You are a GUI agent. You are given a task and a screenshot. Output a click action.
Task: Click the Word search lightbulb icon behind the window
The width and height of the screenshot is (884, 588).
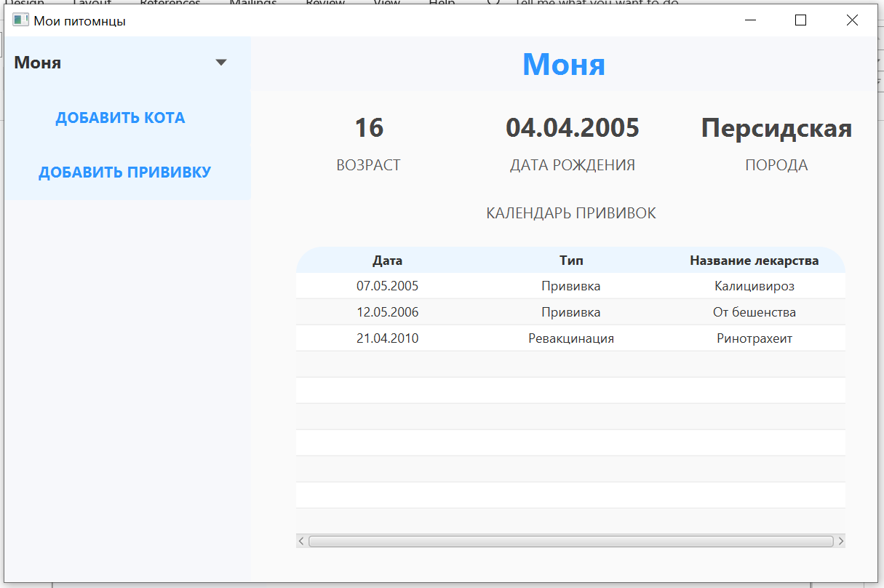(493, 3)
